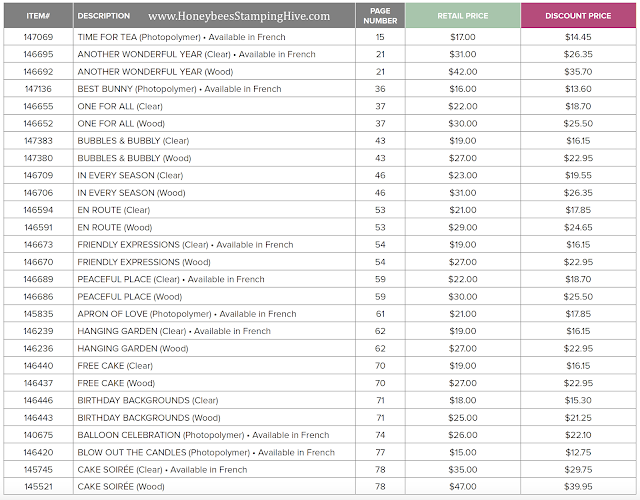
Task: Click the $17.00 retail price
Action: point(462,37)
